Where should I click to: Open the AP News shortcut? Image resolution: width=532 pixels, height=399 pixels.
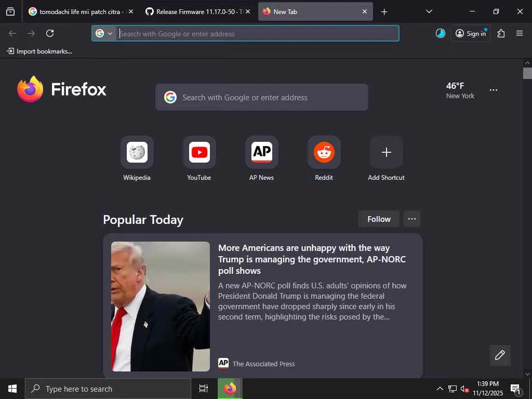coord(262,158)
